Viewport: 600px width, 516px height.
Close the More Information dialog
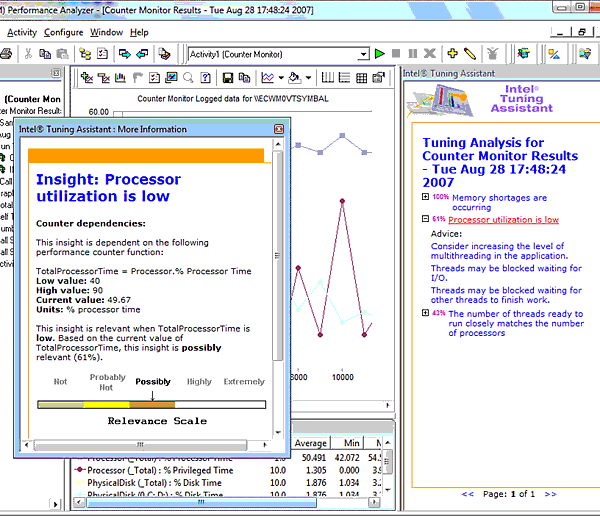[279, 129]
